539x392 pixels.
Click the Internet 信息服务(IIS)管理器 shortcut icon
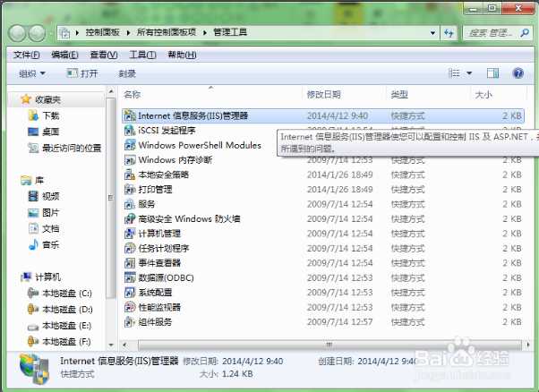pos(130,115)
